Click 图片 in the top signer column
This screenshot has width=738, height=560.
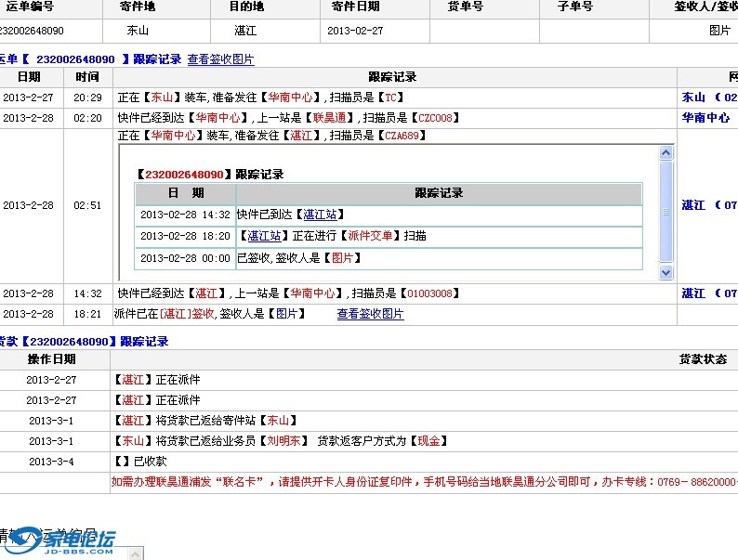pos(719,31)
